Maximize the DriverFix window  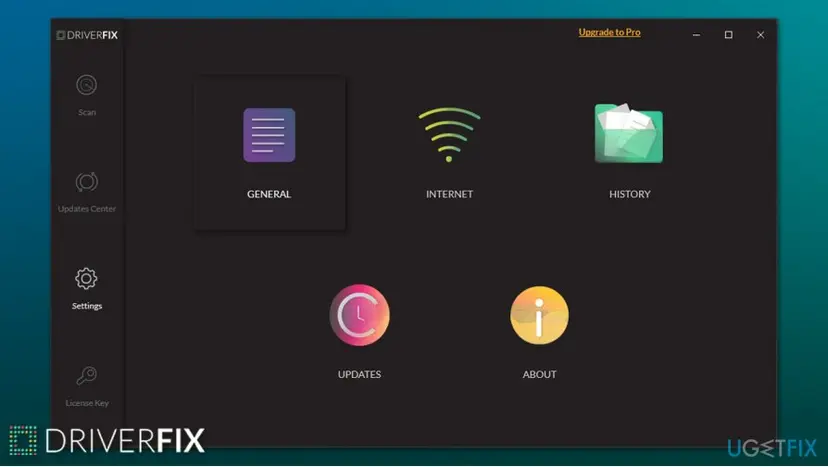tap(728, 35)
